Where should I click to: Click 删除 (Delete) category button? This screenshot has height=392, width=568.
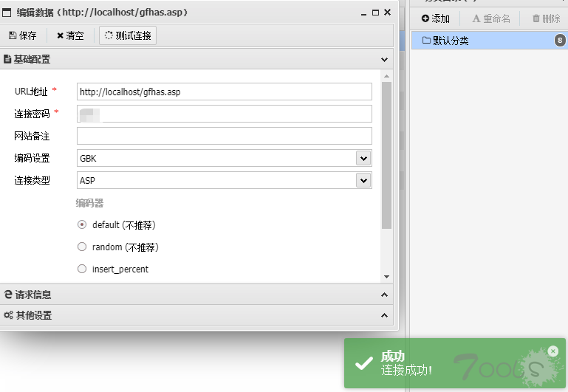[x=546, y=18]
